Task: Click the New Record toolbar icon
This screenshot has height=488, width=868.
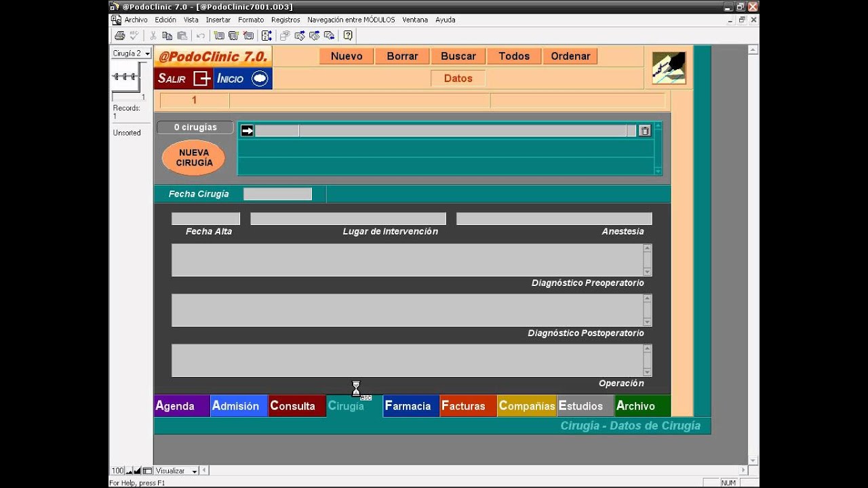Action: click(x=219, y=36)
